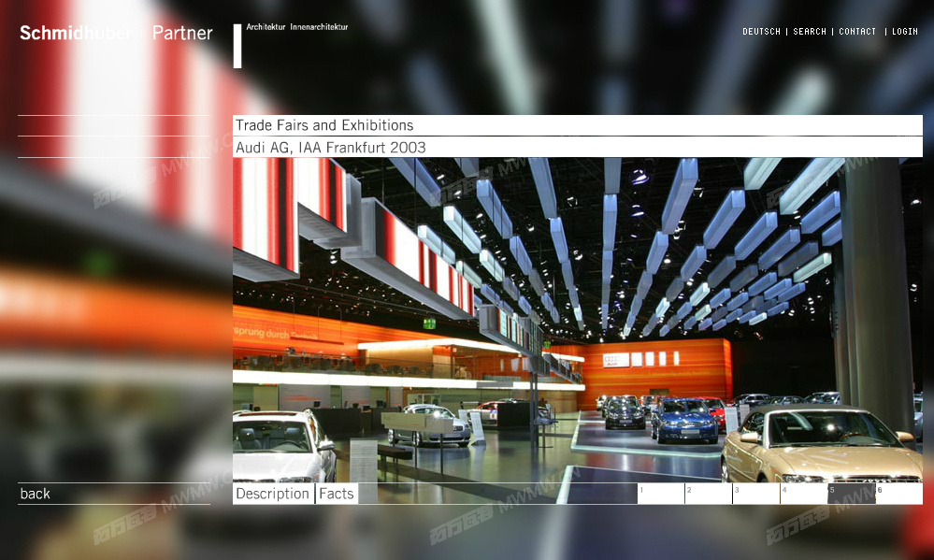The height and width of the screenshot is (560, 934).
Task: Show image number 4
Action: (x=804, y=494)
